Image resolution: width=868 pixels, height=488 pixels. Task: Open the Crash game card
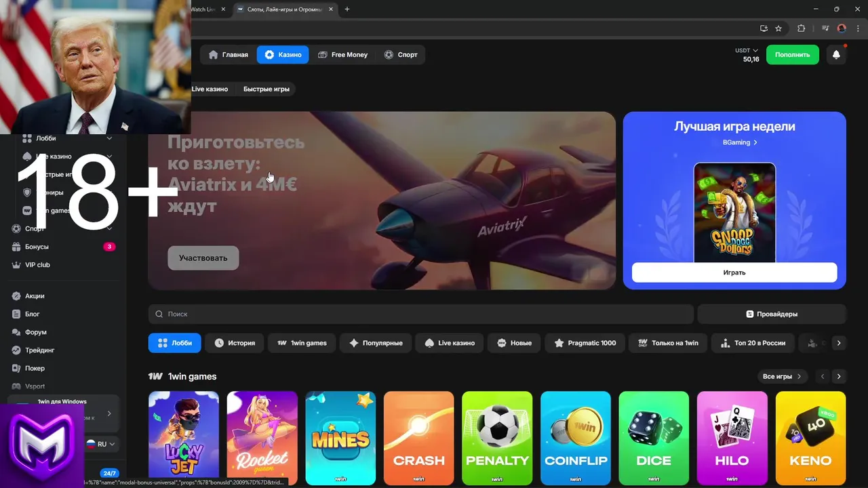(419, 437)
